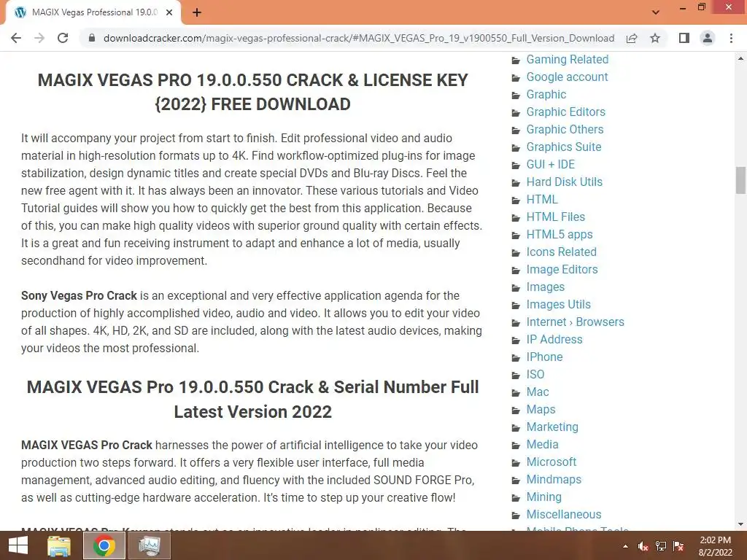Viewport: 747px width, 560px height.
Task: Open Gaming Related category
Action: (x=567, y=60)
